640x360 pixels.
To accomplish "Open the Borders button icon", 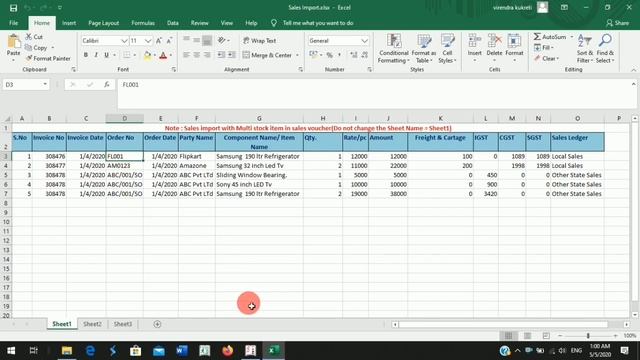I will point(127,55).
